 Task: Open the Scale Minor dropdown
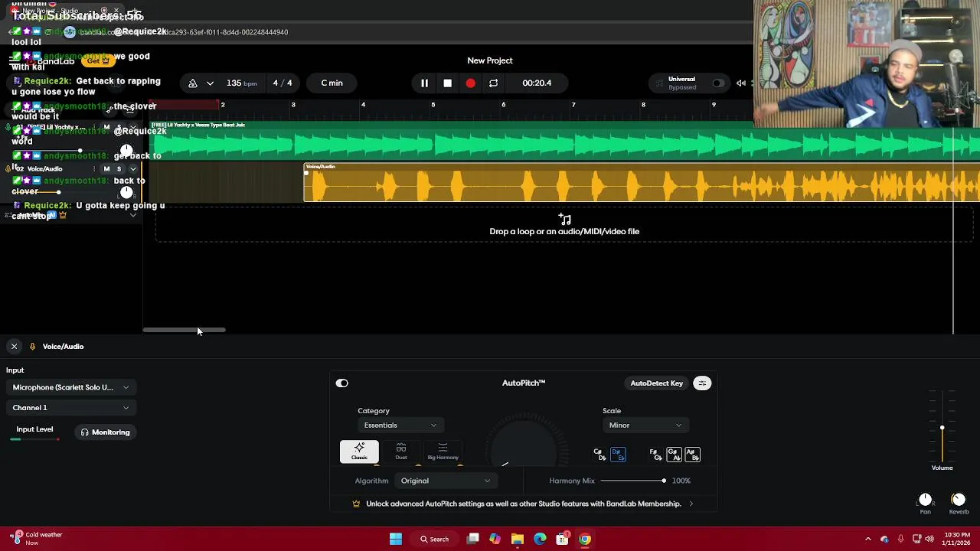pyautogui.click(x=645, y=425)
